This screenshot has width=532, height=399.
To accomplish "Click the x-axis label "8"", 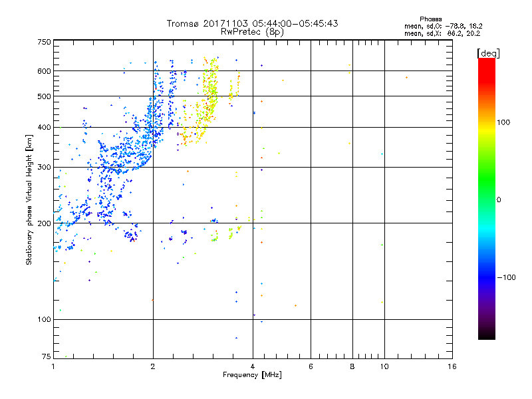I will (x=352, y=366).
